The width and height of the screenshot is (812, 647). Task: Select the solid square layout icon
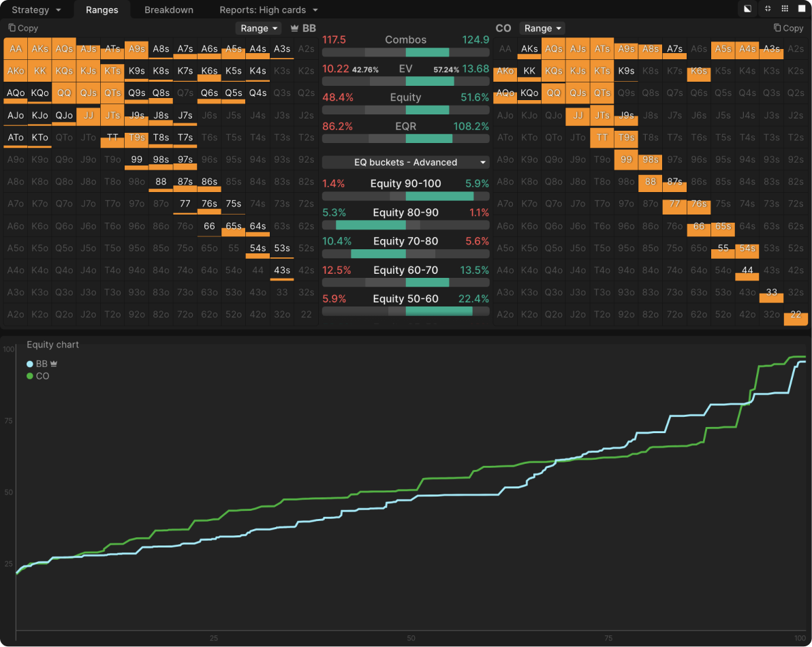click(802, 9)
